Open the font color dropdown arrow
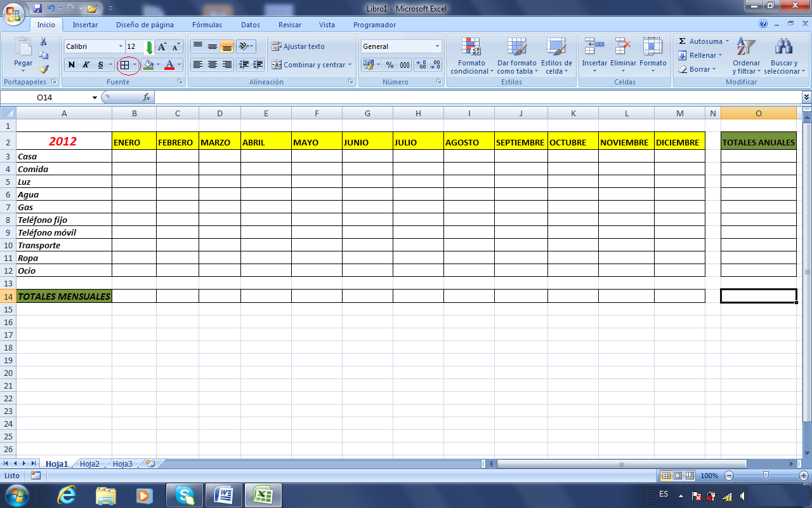812x508 pixels. click(x=180, y=65)
